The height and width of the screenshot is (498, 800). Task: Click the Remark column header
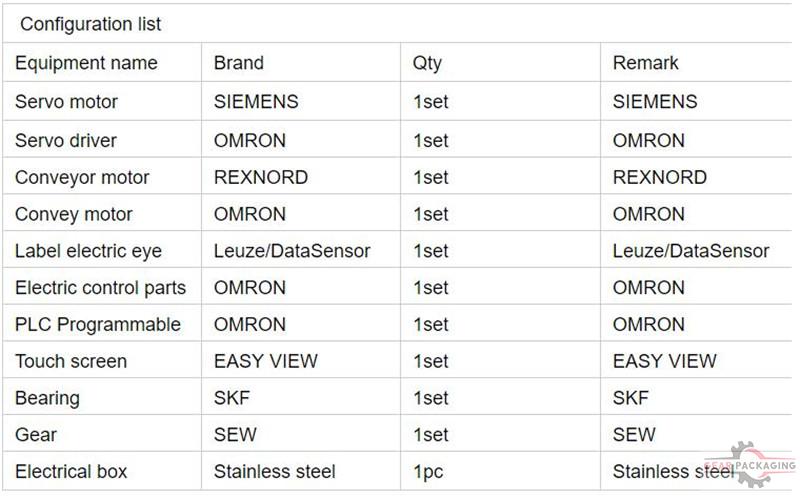point(645,63)
